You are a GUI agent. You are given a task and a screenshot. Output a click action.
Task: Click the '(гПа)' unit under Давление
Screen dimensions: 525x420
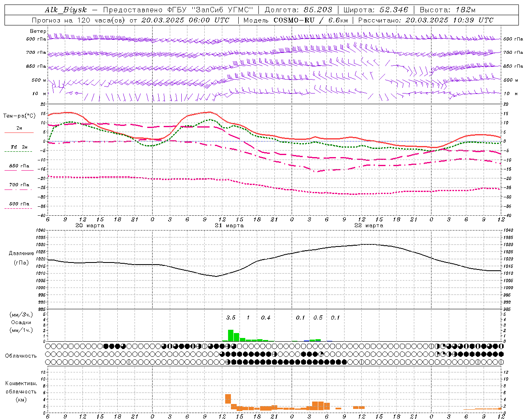pyautogui.click(x=21, y=263)
